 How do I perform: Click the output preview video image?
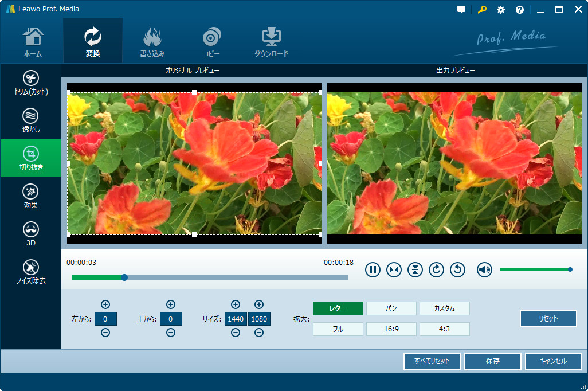pyautogui.click(x=454, y=163)
